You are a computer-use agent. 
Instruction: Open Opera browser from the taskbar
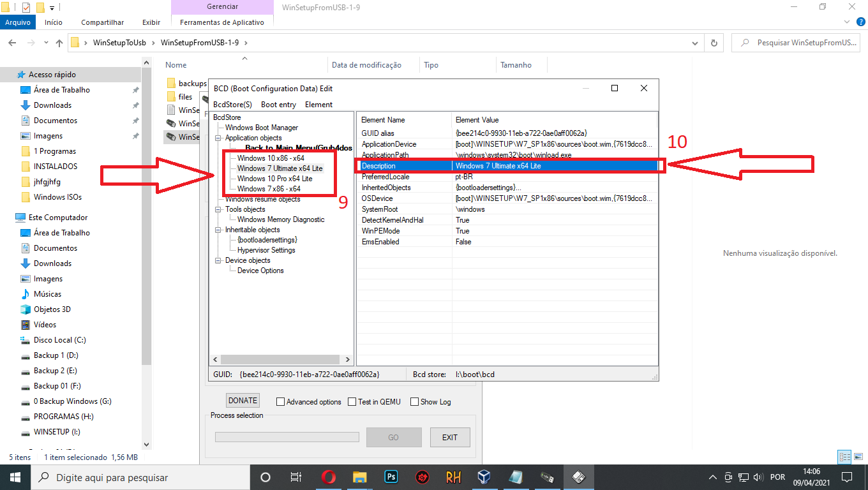click(x=329, y=477)
